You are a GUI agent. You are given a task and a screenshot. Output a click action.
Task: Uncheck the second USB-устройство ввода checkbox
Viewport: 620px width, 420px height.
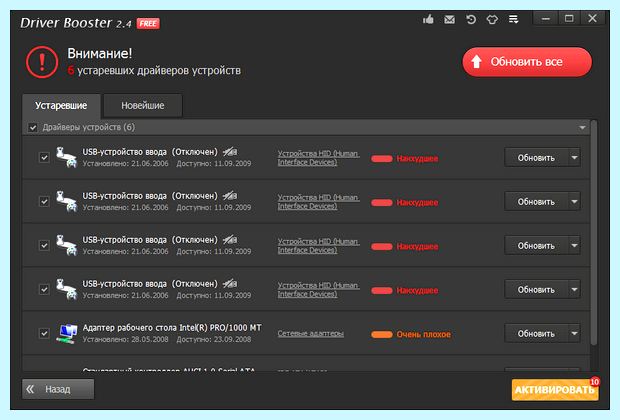click(44, 201)
